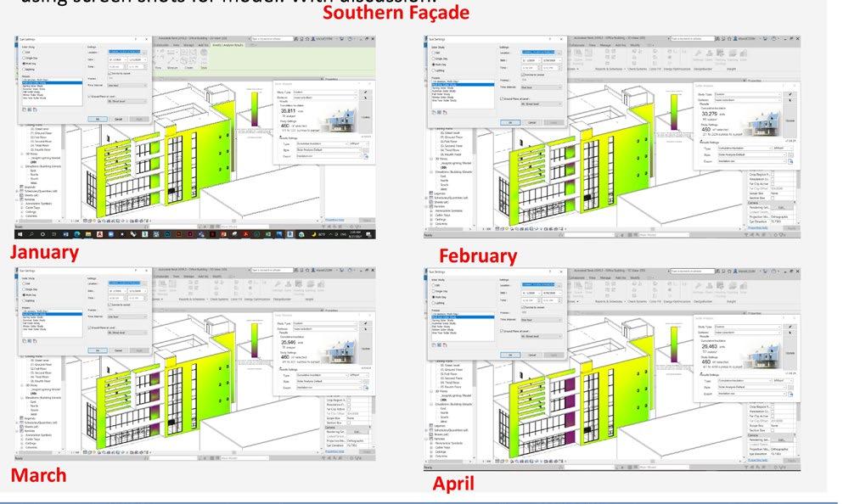Image resolution: width=843 pixels, height=504 pixels.
Task: Open the Time Interval dropdown in February Sun Settings
Action: [x=542, y=87]
